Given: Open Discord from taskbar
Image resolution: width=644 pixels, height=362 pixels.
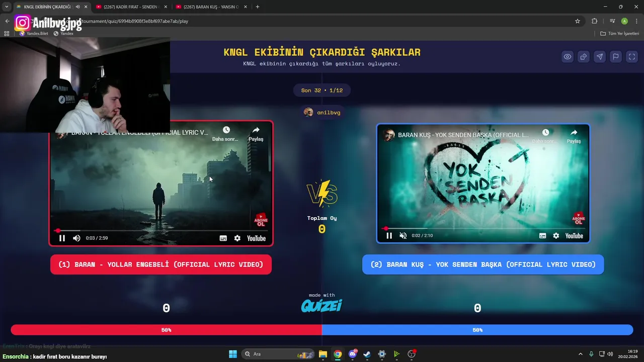Looking at the screenshot, I should point(353,354).
